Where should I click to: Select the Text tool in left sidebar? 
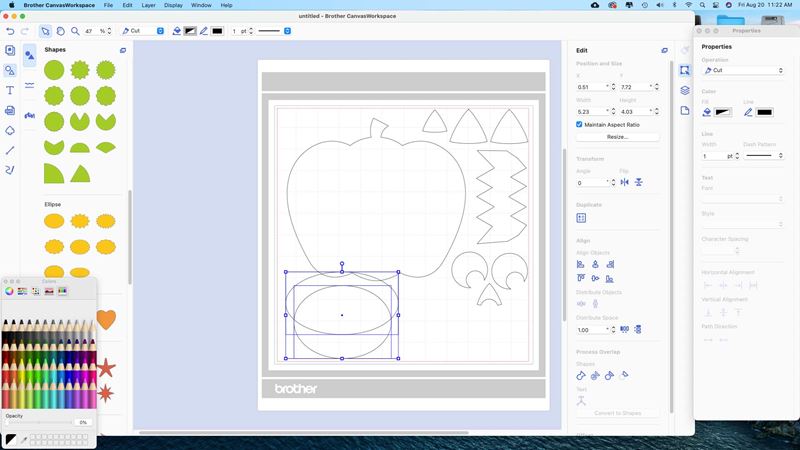[x=10, y=90]
